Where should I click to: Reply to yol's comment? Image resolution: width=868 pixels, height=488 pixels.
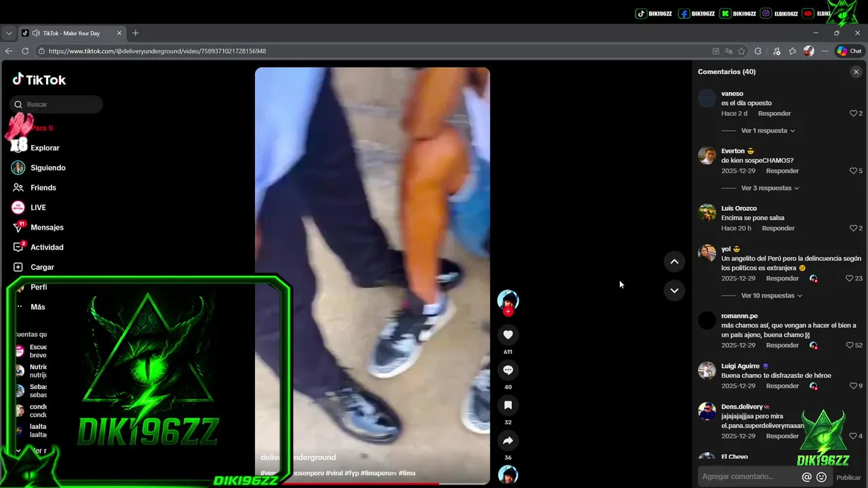tap(783, 279)
